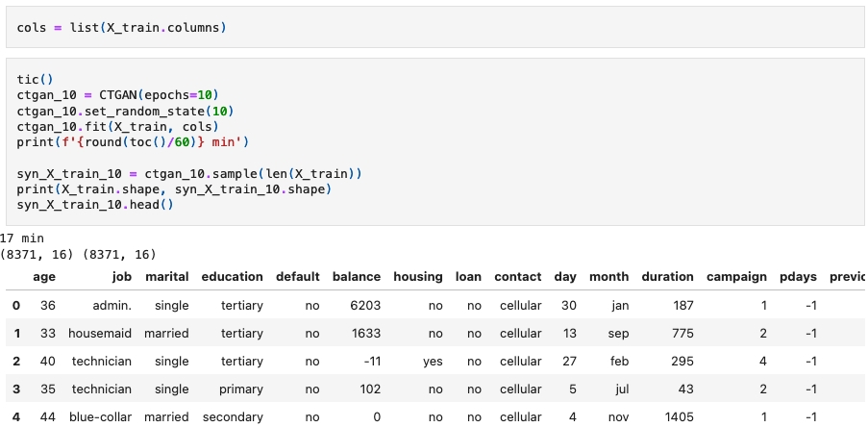Screen dimensions: 868x427
Task: Click the balance value 6203
Action: tap(366, 306)
